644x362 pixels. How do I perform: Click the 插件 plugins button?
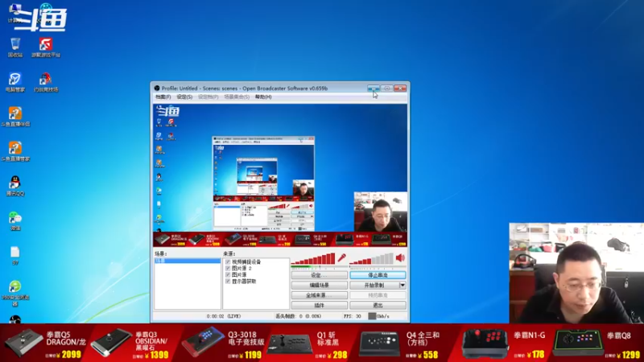click(x=319, y=306)
